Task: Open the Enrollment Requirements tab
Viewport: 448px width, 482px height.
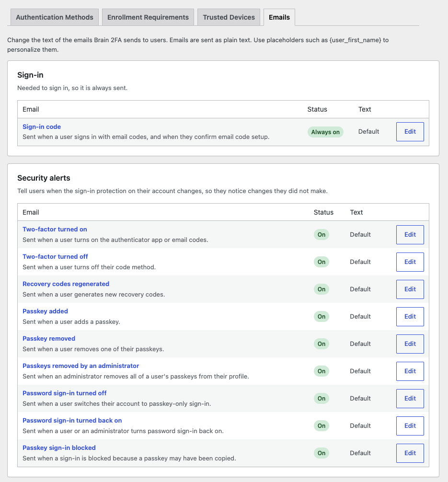Action: 148,17
